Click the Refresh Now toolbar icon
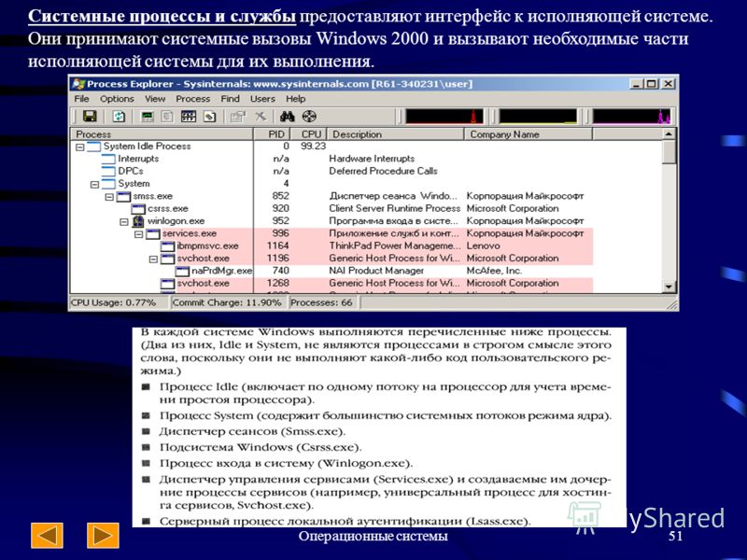This screenshot has width=747, height=560. 119,116
